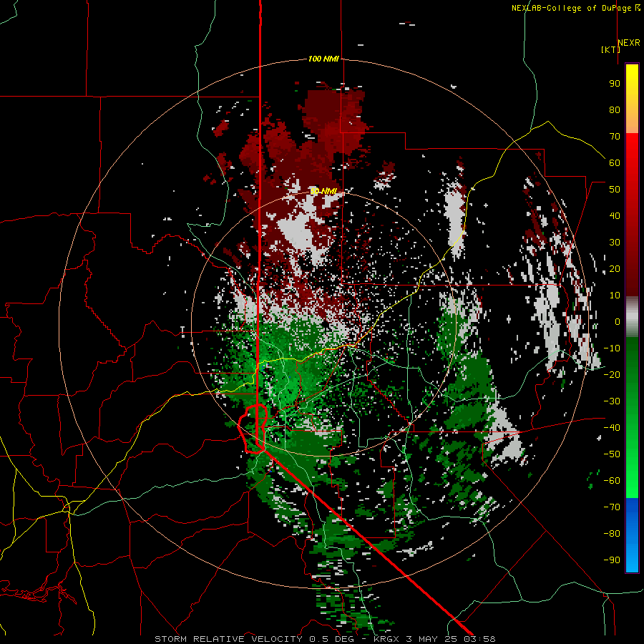Click the gray zero-velocity segment of the color bar

tap(632, 316)
